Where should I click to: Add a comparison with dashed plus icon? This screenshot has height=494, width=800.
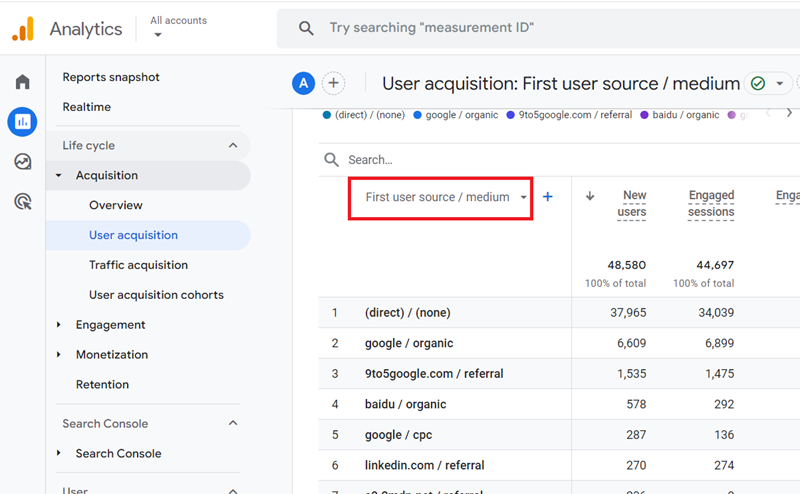[333, 83]
